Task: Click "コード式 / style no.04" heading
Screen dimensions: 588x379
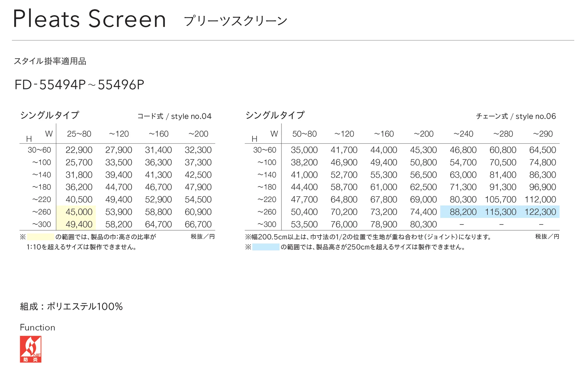Action: 174,116
